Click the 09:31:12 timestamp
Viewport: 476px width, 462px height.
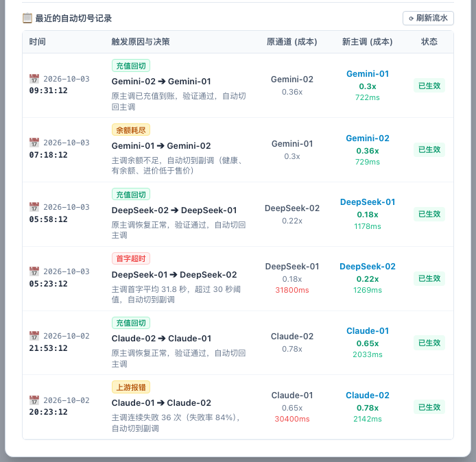click(48, 90)
